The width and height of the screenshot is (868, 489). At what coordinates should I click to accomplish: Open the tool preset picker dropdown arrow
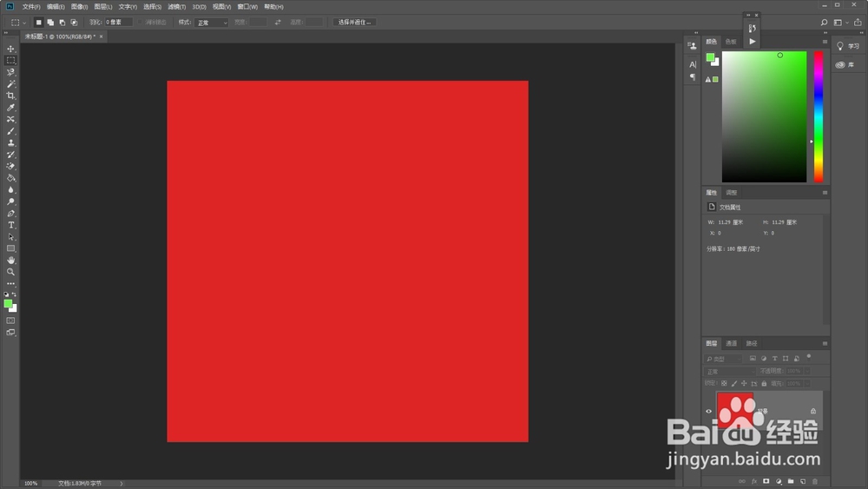point(24,23)
